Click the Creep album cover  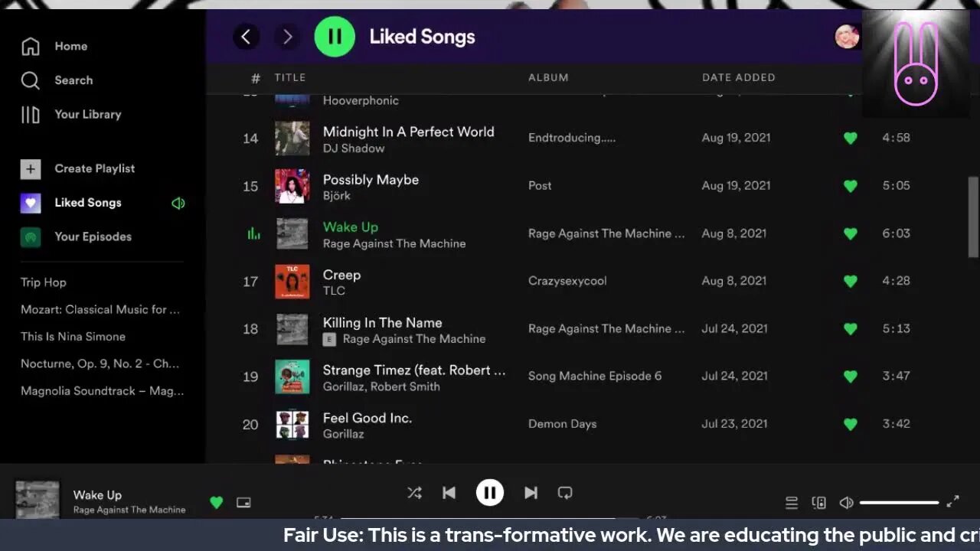coord(292,281)
